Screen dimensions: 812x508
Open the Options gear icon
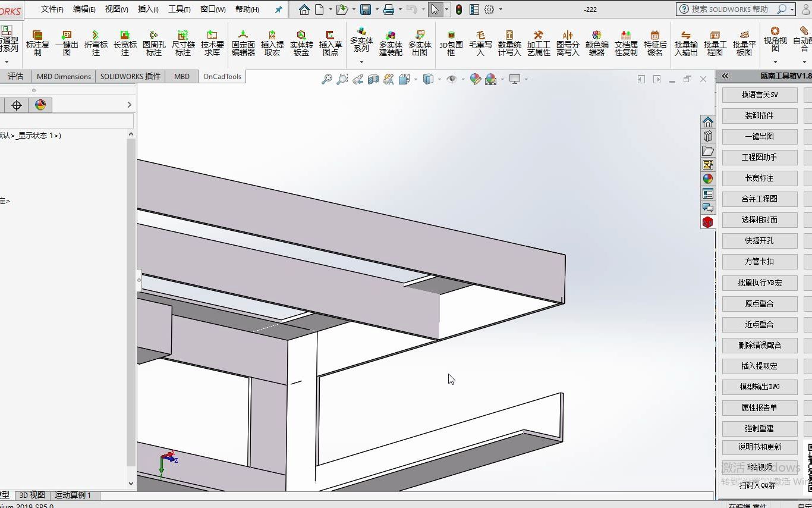tap(489, 9)
